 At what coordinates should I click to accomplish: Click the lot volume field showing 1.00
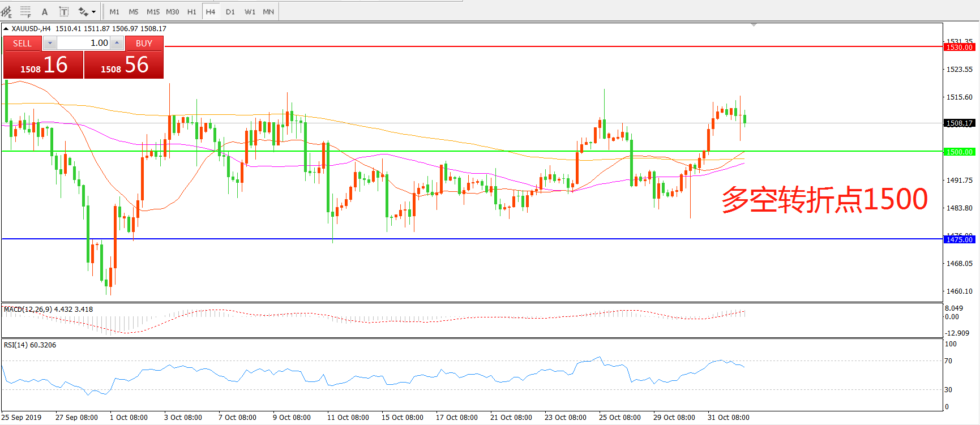point(84,43)
